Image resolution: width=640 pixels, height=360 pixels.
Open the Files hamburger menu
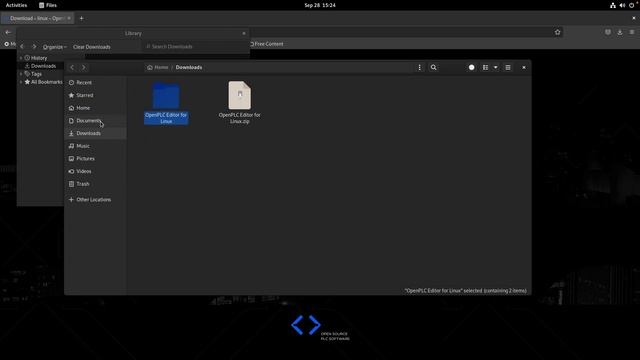point(508,67)
